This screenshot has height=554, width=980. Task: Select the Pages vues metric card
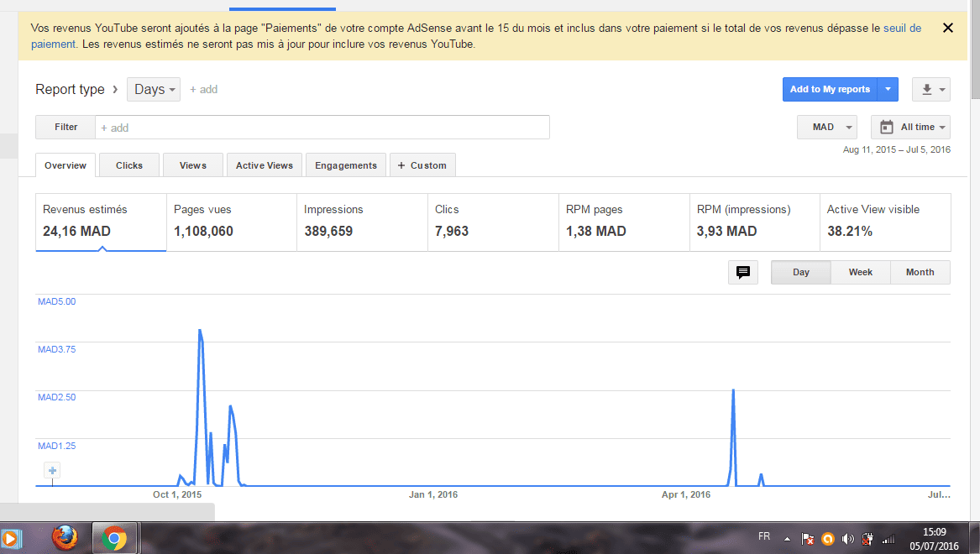pos(231,222)
